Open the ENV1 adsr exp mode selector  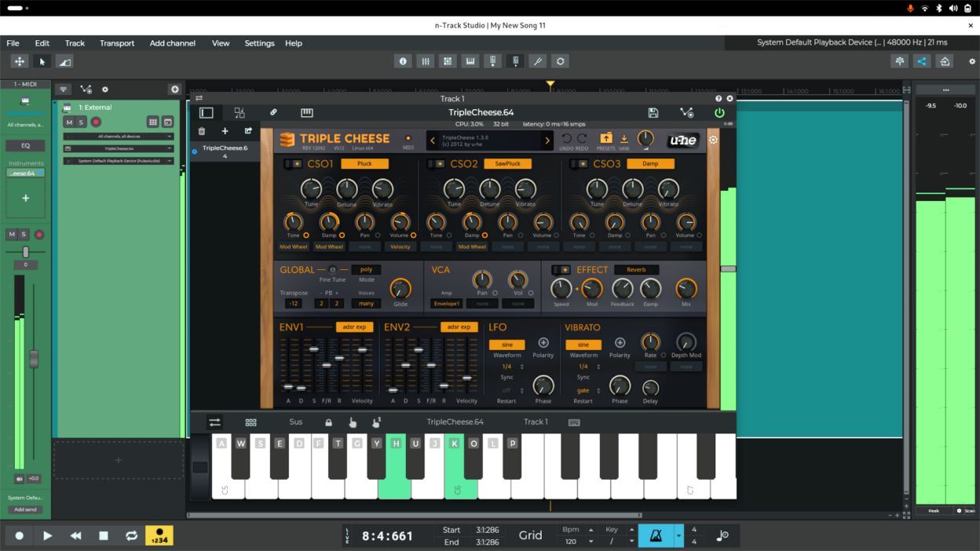point(354,327)
